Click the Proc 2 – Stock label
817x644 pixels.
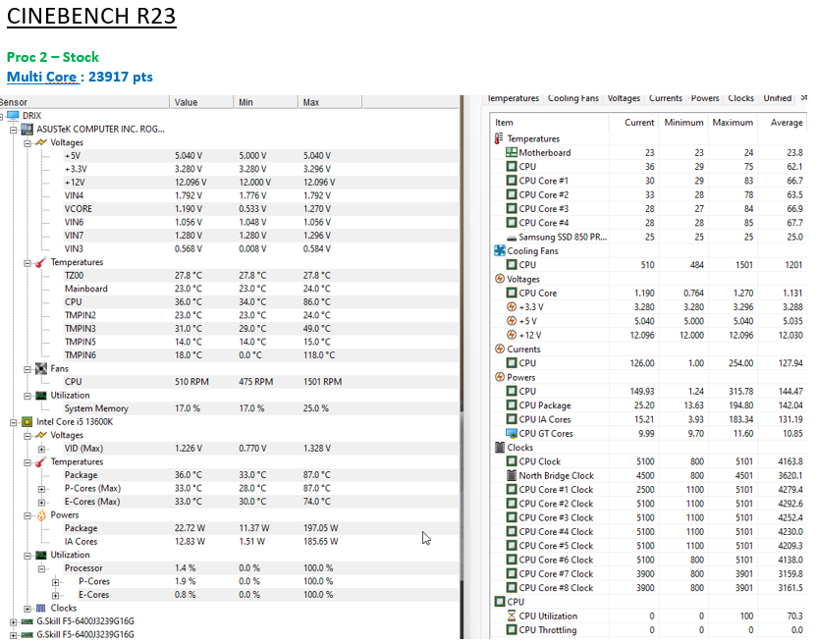click(53, 57)
